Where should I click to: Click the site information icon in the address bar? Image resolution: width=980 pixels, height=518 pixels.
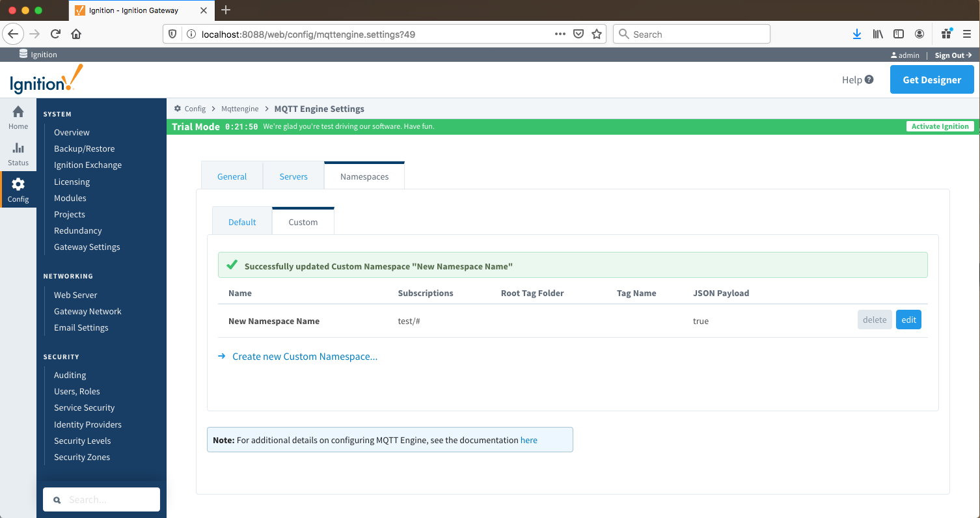click(191, 34)
